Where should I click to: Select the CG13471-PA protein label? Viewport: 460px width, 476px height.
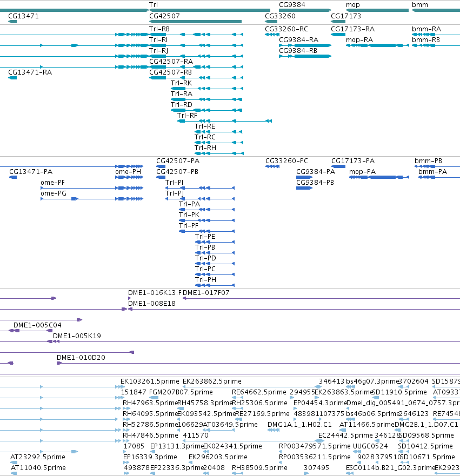tap(31, 172)
